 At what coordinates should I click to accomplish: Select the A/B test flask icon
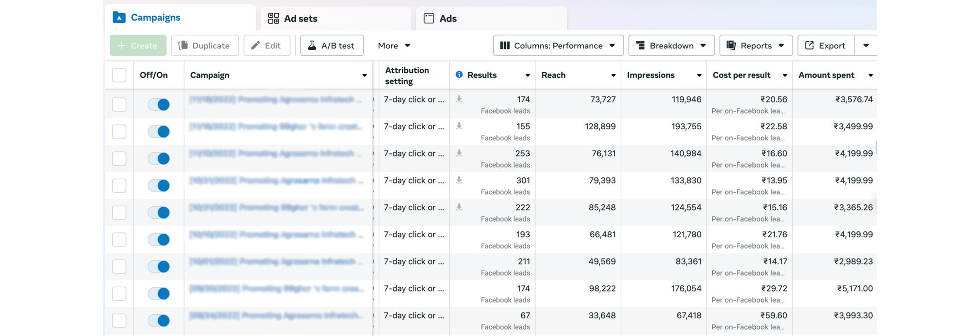tap(312, 45)
